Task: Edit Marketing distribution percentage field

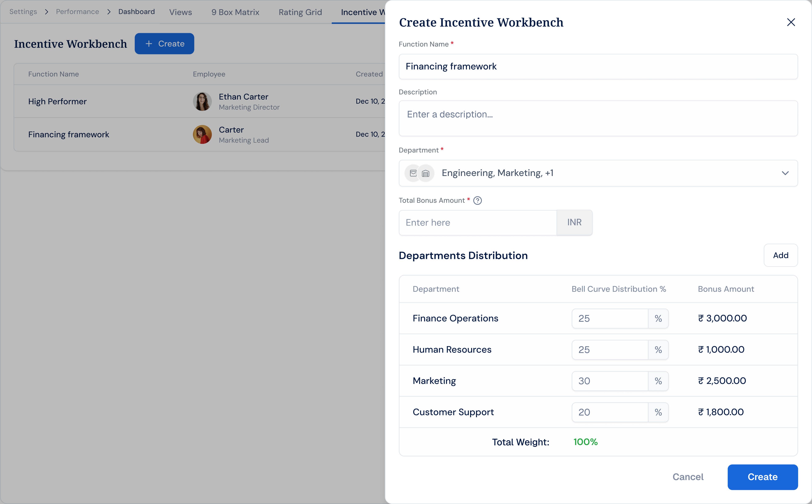Action: pos(610,381)
